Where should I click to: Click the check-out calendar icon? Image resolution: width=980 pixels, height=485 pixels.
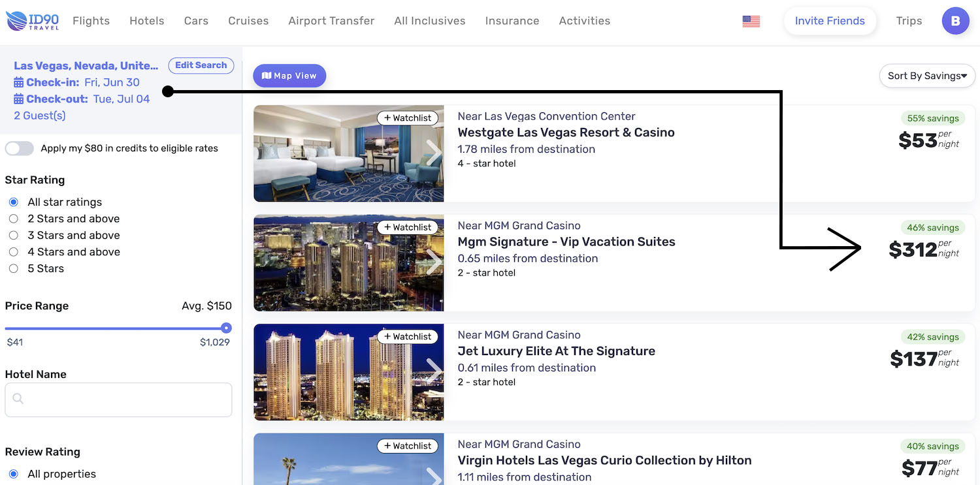(19, 99)
